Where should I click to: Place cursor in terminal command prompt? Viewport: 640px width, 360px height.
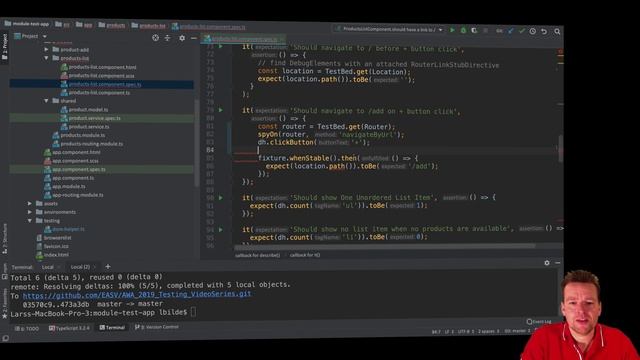point(193,312)
